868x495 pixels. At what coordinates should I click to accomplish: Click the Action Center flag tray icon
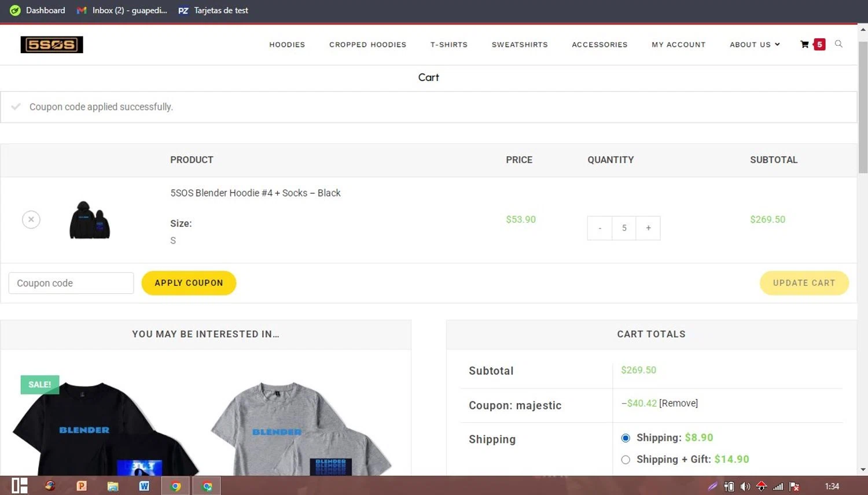click(795, 486)
